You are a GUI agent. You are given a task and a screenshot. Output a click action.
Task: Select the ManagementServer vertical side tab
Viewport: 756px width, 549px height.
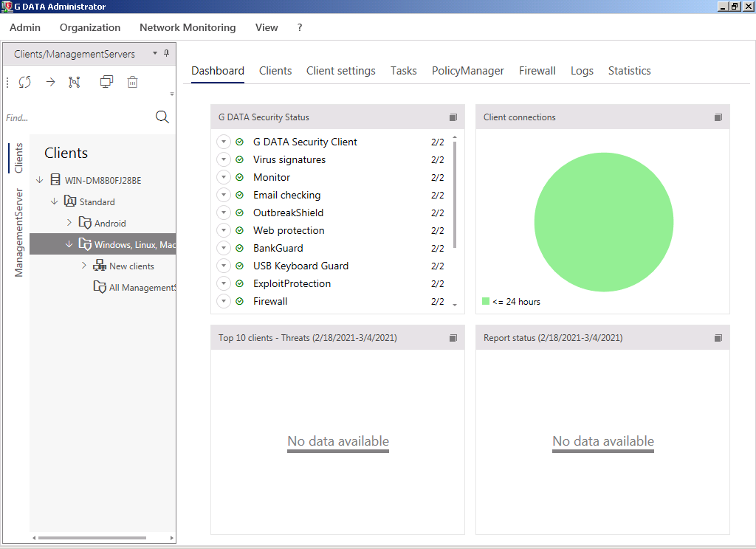(x=19, y=232)
